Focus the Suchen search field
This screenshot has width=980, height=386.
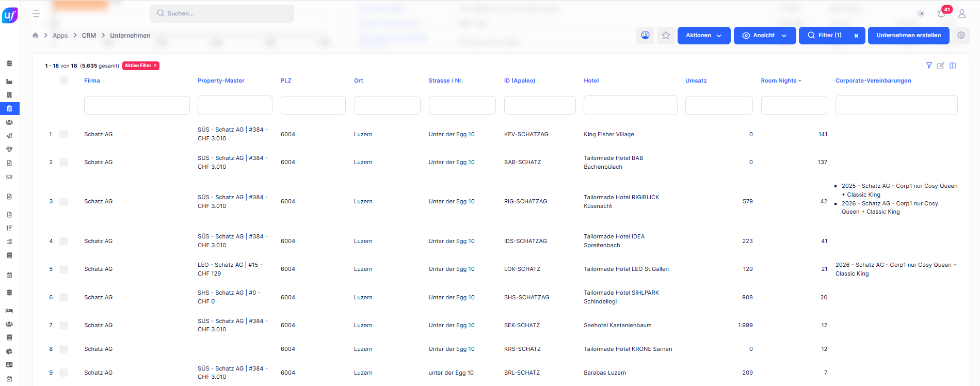pyautogui.click(x=222, y=13)
